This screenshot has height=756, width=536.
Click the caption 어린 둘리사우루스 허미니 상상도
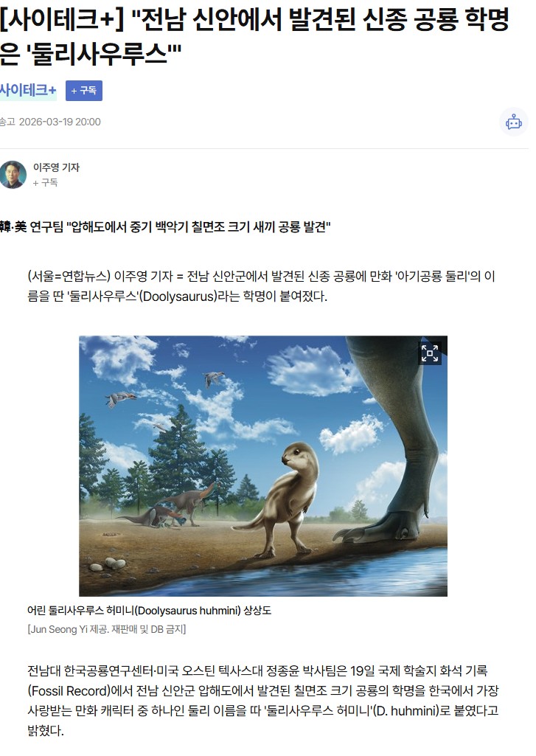pyautogui.click(x=150, y=611)
